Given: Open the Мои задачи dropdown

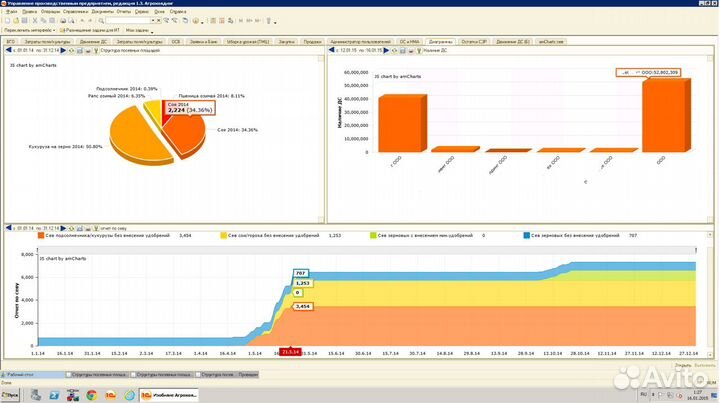Looking at the screenshot, I should coord(138,30).
